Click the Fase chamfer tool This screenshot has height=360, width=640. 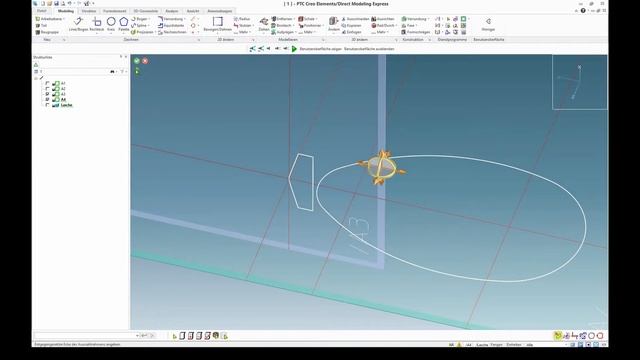[x=409, y=25]
